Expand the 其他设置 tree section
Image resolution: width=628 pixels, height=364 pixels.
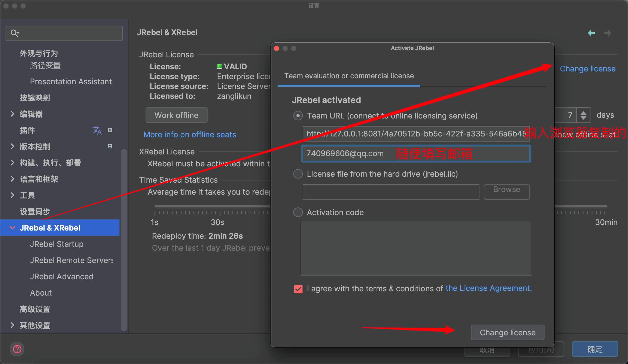coord(12,325)
